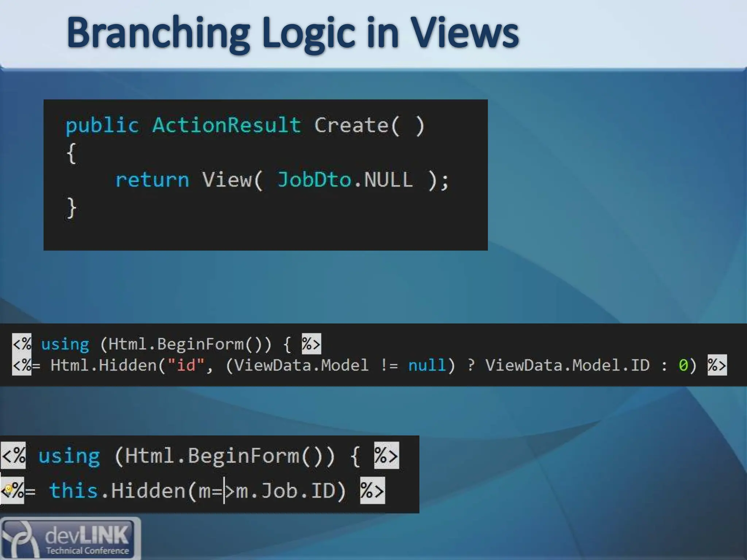Click the green '0' literal
Screen dimensions: 747x560
point(683,365)
